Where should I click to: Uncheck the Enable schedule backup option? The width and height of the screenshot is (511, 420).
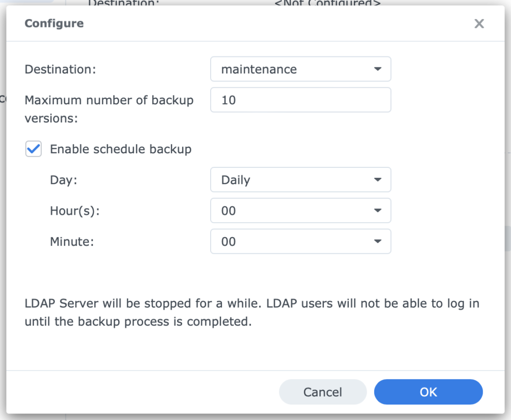[x=33, y=148]
